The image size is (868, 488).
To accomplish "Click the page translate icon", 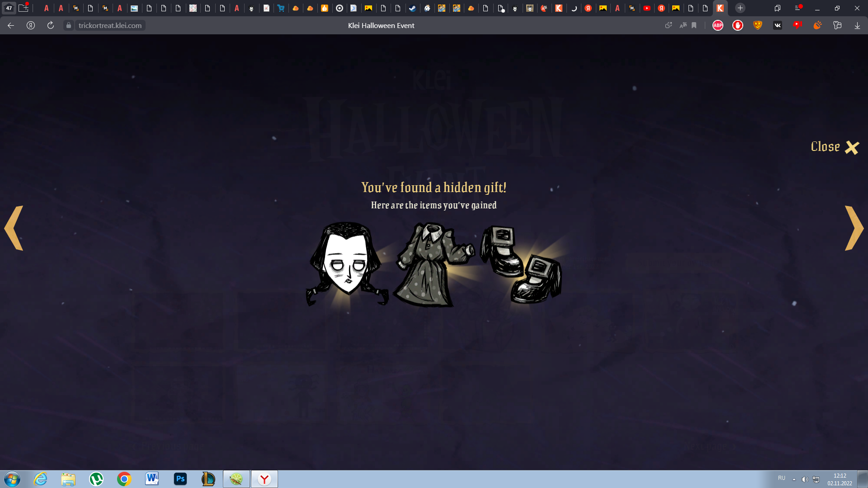I will pyautogui.click(x=683, y=25).
